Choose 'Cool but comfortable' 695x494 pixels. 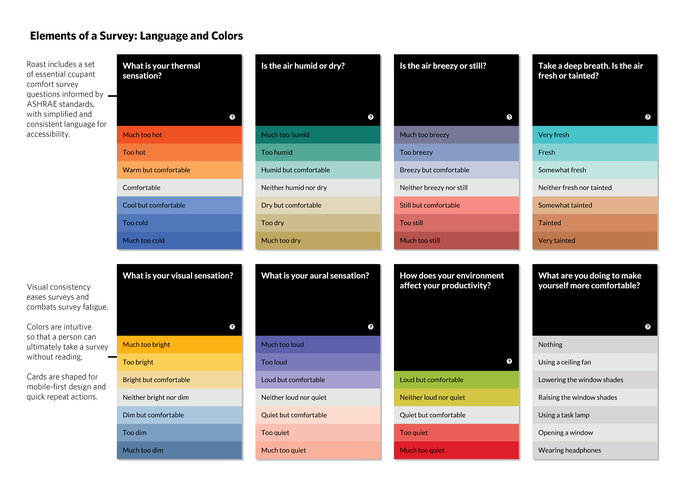[180, 206]
